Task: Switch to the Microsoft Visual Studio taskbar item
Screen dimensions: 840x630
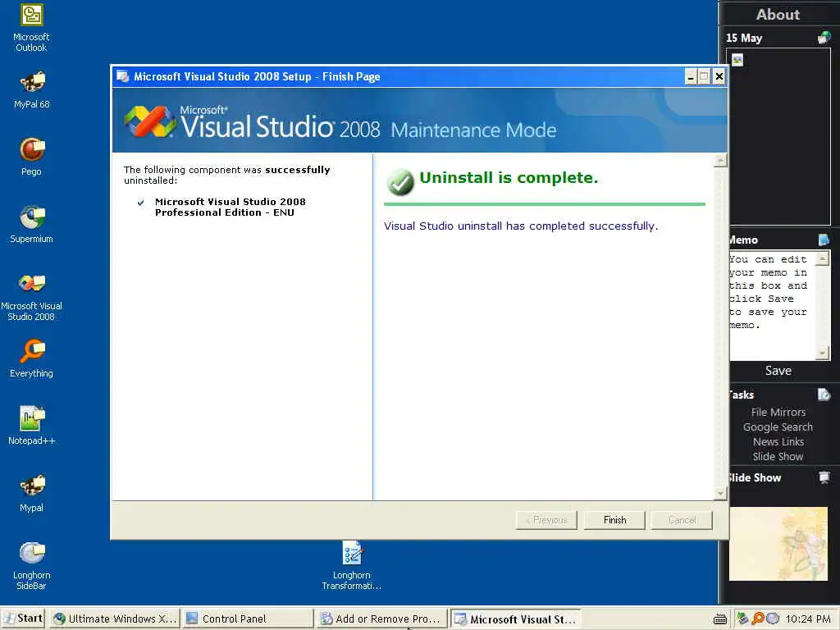Action: click(x=516, y=619)
